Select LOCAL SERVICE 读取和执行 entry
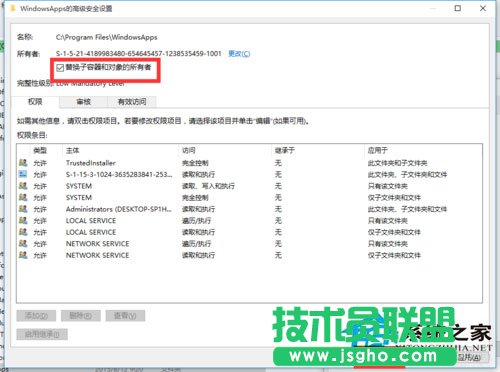The image size is (500, 372). (x=249, y=232)
